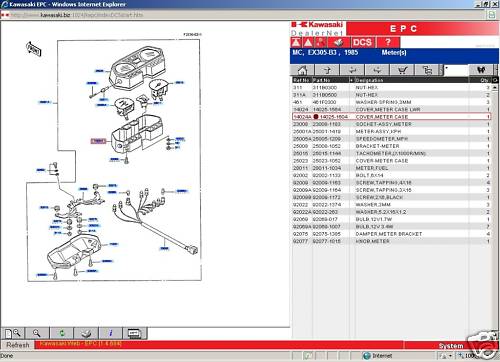Screen dimensions: 500x362
Task: Select the DAMPER,METER BRACKET row
Action: pos(392,234)
